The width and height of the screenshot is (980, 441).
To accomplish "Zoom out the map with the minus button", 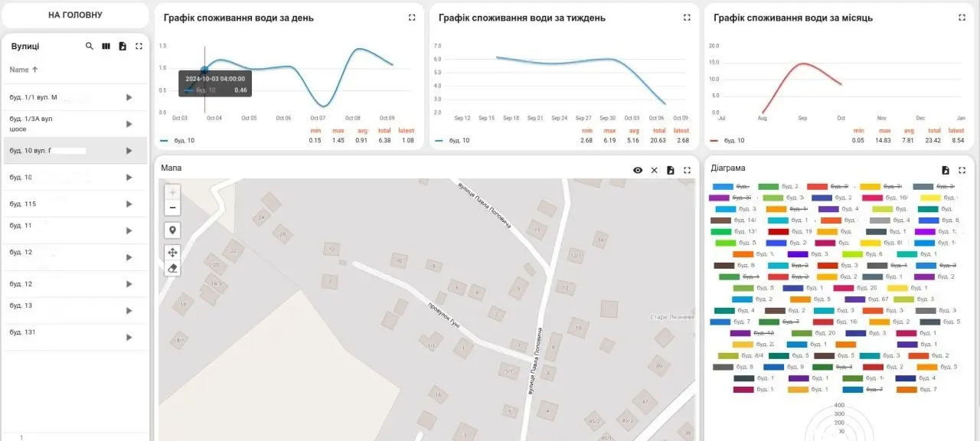I will tap(172, 207).
